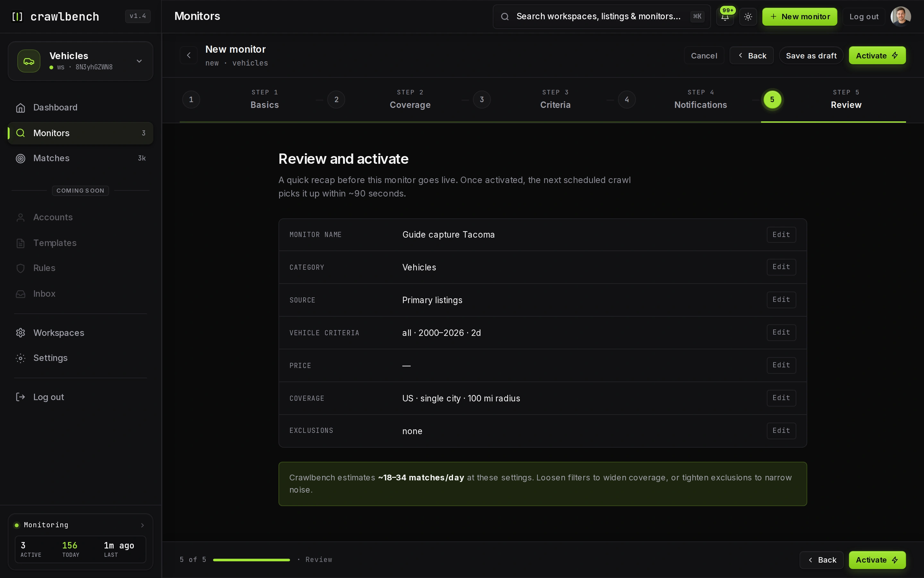Select Rules in sidebar
The image size is (924, 578).
(x=81, y=268)
